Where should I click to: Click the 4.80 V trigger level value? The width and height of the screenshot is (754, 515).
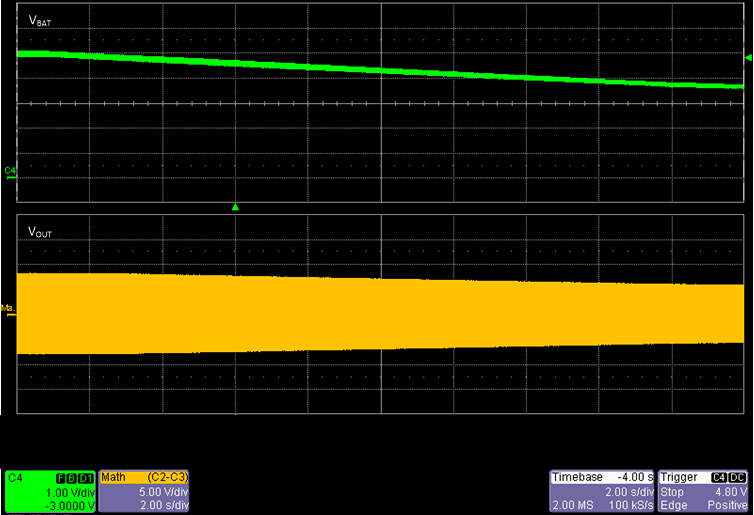(731, 492)
